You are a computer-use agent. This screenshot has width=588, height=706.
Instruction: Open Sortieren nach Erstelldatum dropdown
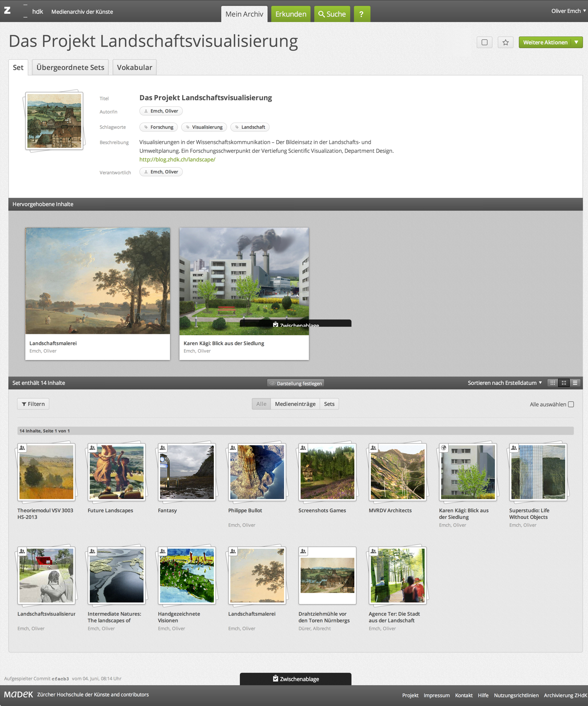[504, 383]
